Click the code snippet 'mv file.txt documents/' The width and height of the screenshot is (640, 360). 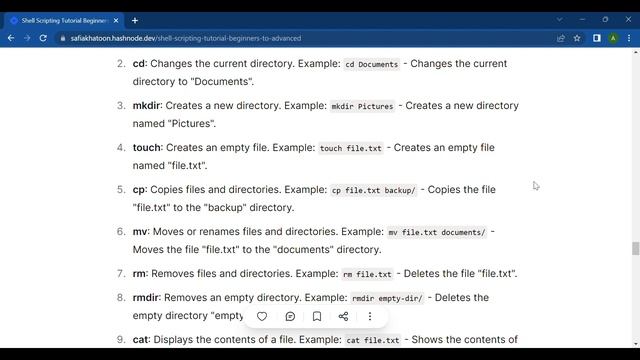(437, 233)
